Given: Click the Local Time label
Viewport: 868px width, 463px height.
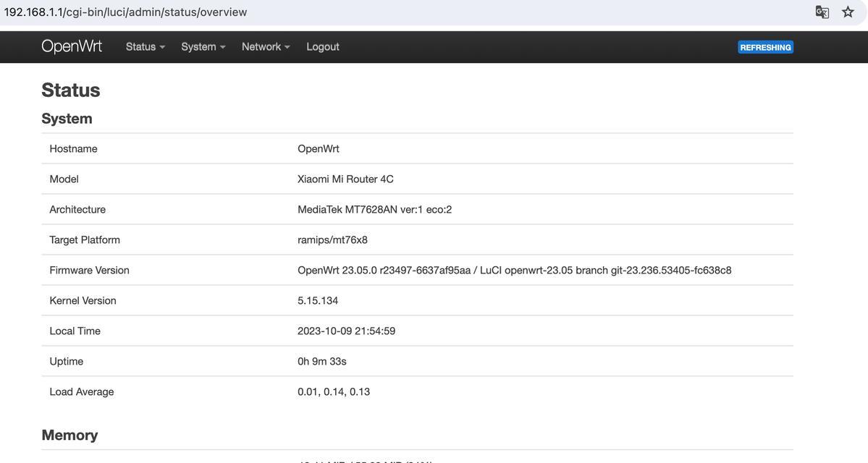Looking at the screenshot, I should pos(75,331).
